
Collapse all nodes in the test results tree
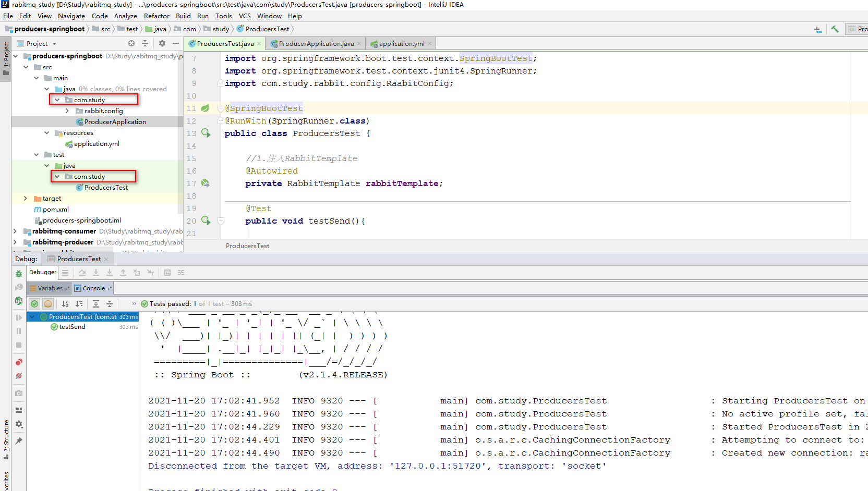[110, 303]
